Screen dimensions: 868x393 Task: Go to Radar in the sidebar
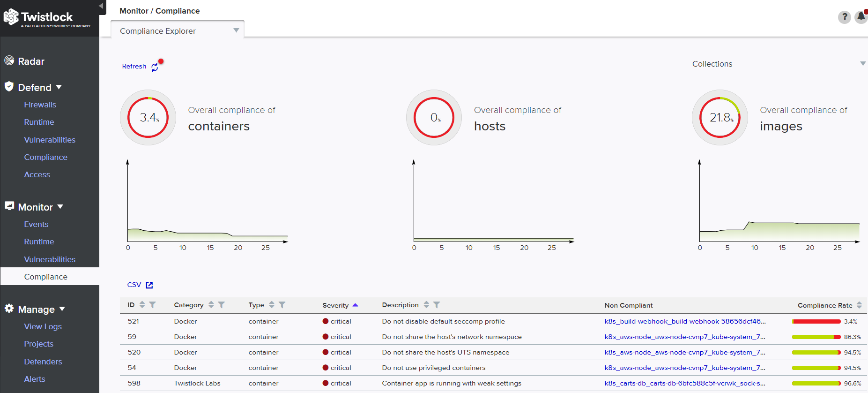tap(31, 61)
